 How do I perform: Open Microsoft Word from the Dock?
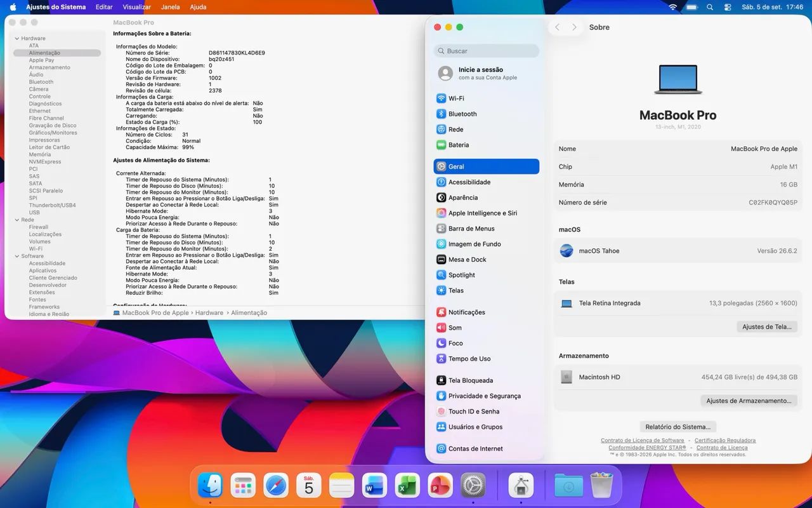tap(374, 486)
